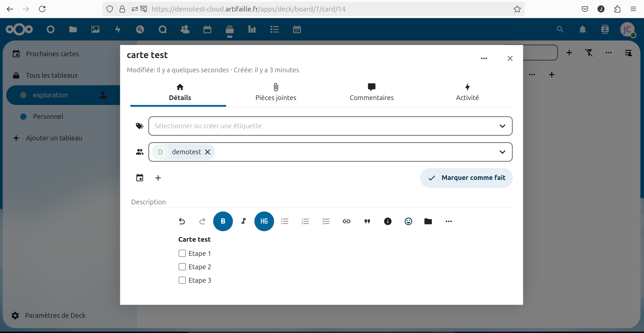Open Paramètres de Deck

[55, 315]
